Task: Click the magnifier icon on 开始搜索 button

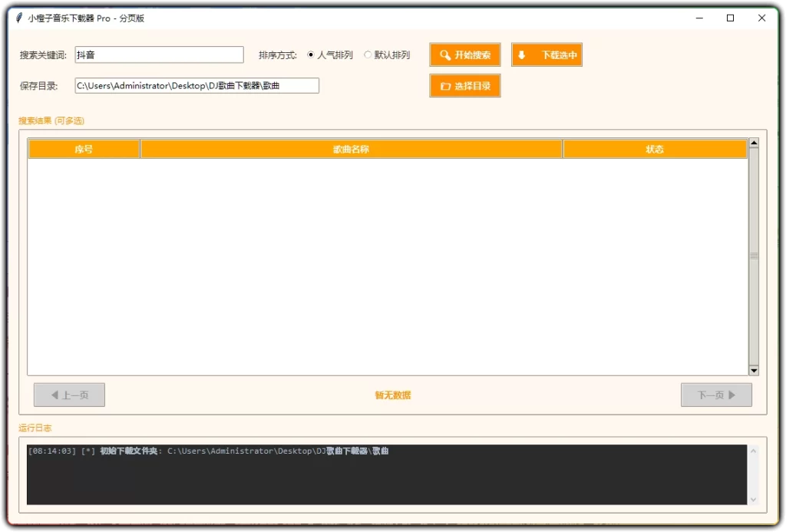Action: 444,55
